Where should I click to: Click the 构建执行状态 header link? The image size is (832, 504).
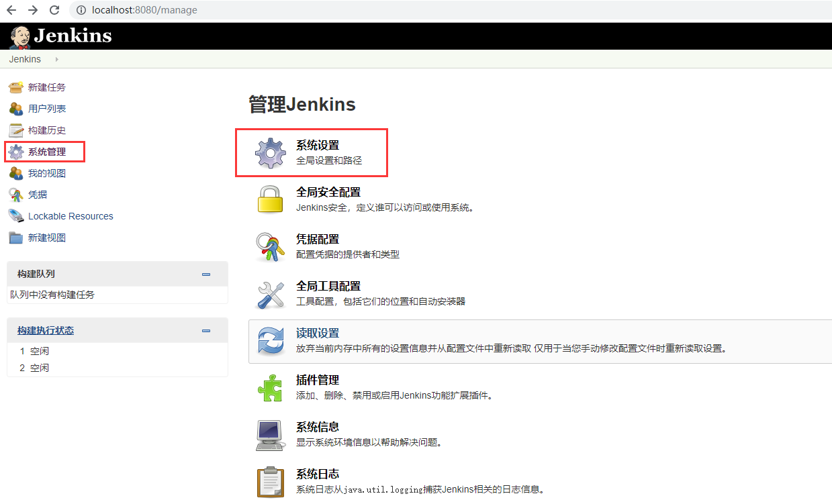[46, 331]
